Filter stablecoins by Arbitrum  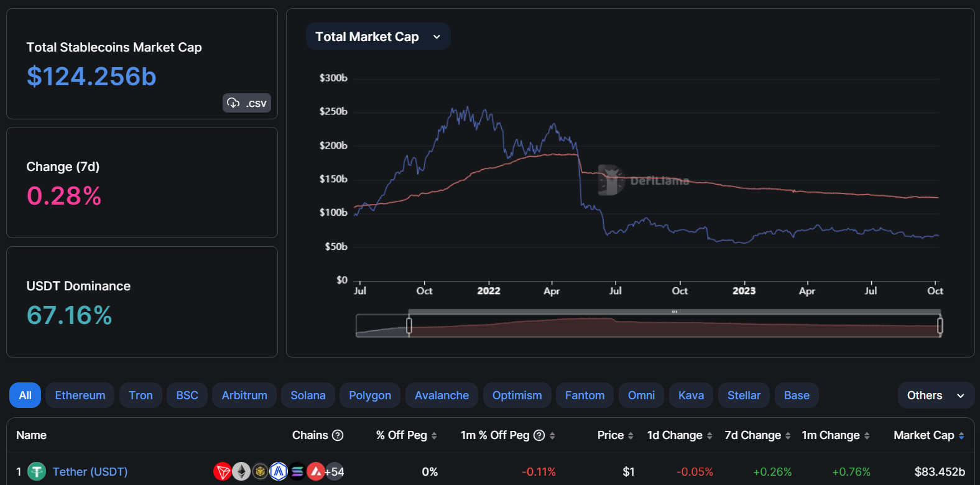(x=244, y=395)
